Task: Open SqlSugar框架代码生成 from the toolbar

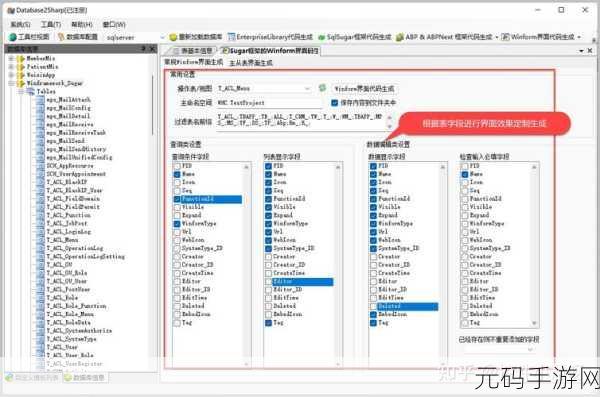Action: 355,37
